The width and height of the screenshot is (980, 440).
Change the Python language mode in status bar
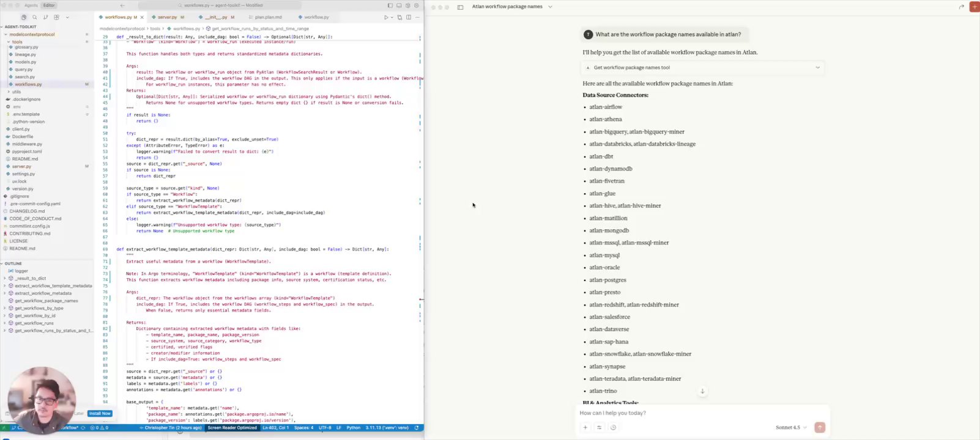click(354, 428)
